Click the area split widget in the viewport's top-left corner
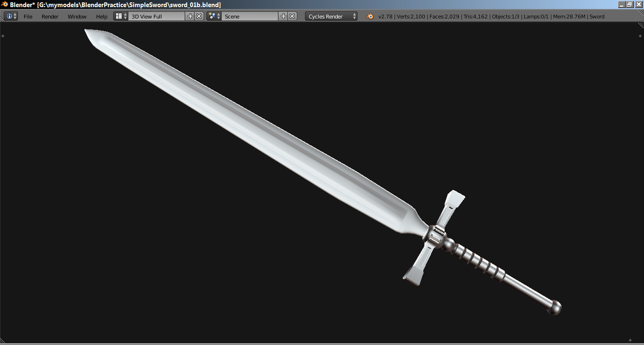This screenshot has width=644, height=345. 3,35
